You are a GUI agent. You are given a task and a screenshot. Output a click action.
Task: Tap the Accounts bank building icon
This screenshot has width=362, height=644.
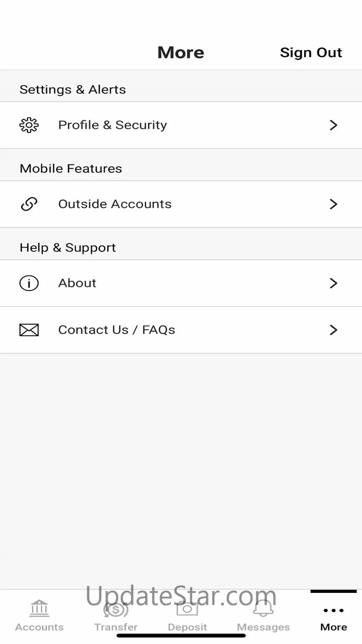click(39, 608)
